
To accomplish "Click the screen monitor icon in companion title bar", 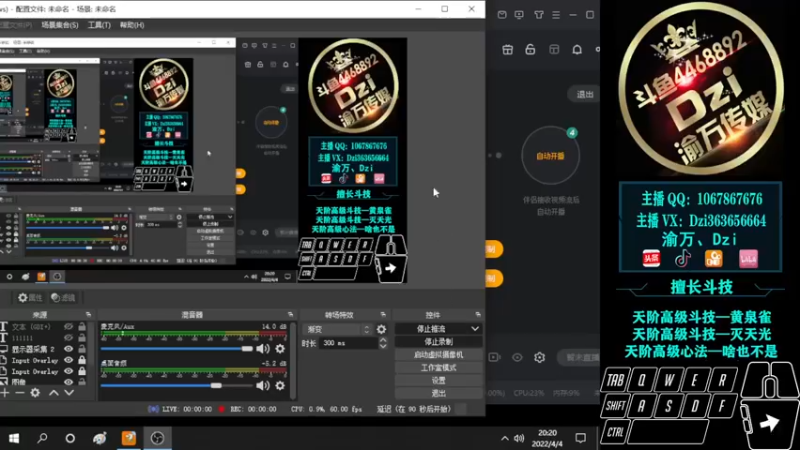I will (519, 15).
